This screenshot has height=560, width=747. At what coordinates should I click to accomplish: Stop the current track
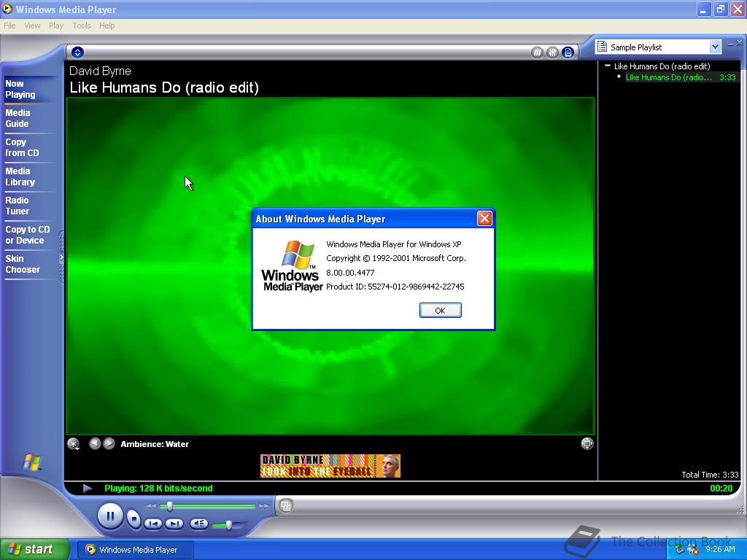134,518
